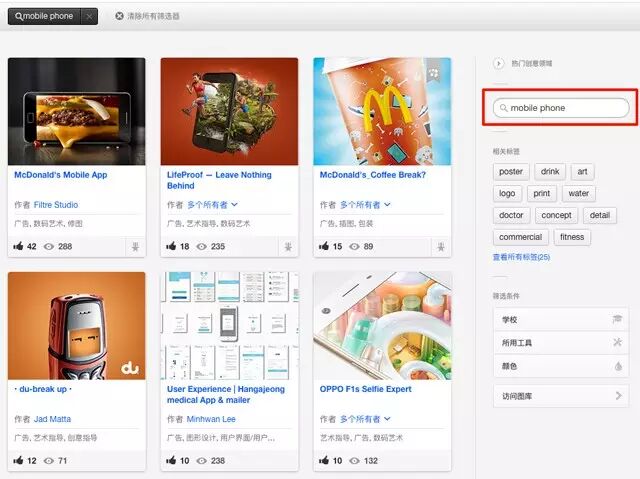640x479 pixels.
Task: Click views eye icon on du-break up card
Action: (x=49, y=461)
